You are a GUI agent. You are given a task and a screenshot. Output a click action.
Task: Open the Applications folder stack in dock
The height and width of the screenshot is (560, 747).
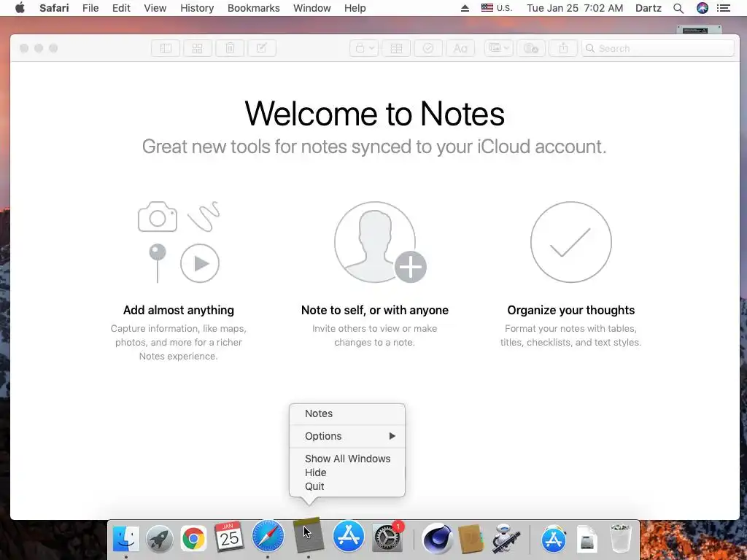click(x=554, y=539)
